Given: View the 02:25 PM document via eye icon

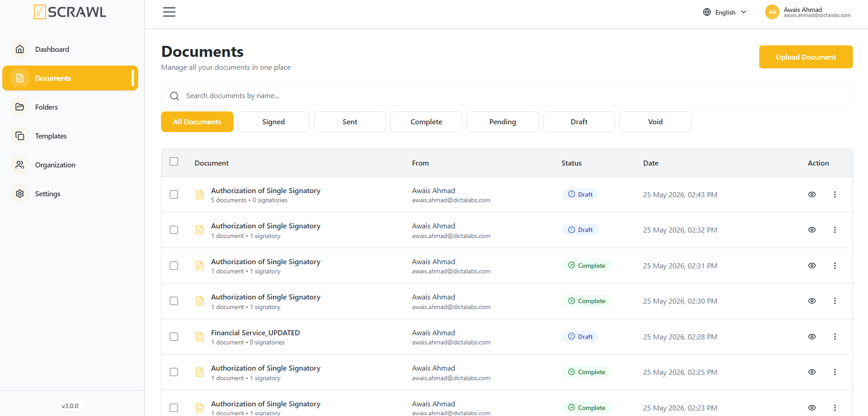Looking at the screenshot, I should [812, 372].
